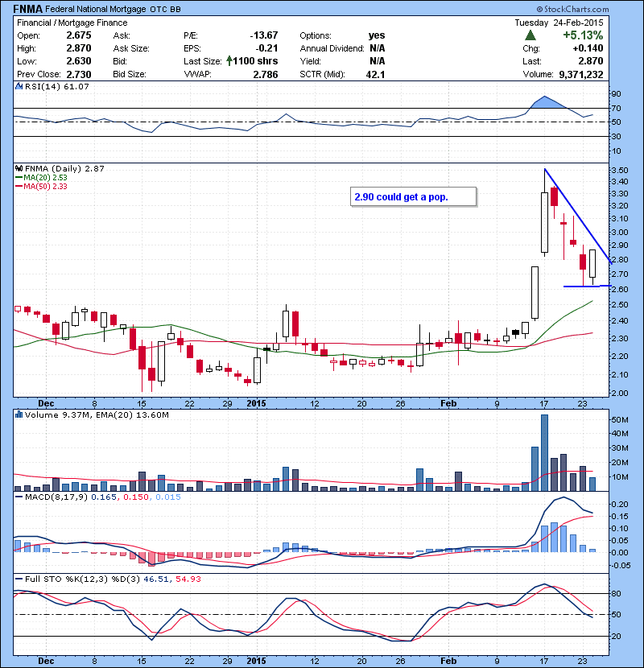Click the Volume value 9,371,232
This screenshot has height=668, width=644.
click(x=580, y=75)
